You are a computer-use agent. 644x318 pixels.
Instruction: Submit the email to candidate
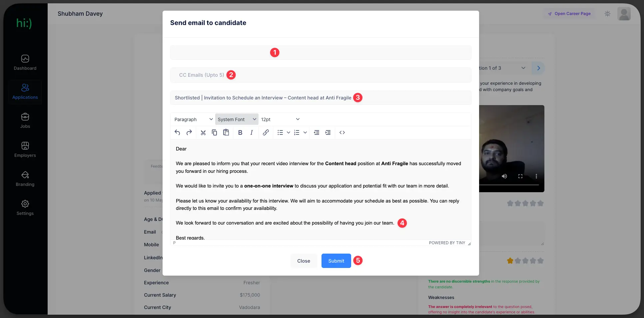pos(336,261)
